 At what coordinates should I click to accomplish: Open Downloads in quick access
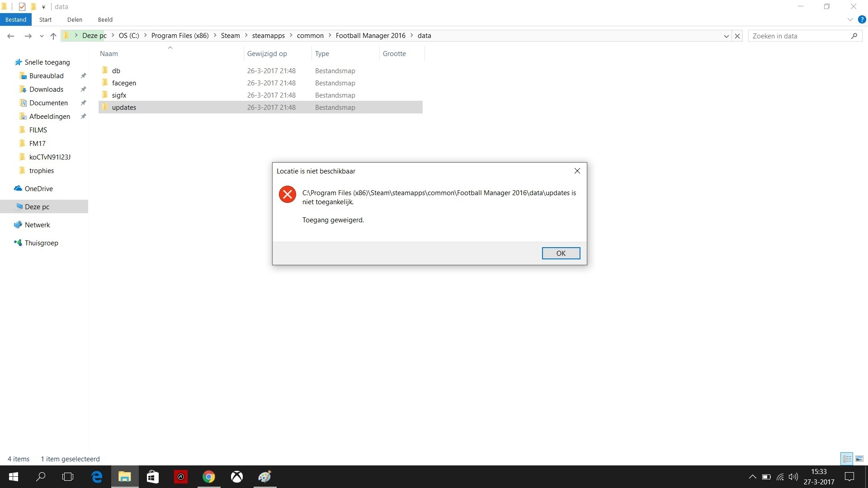pos(46,89)
